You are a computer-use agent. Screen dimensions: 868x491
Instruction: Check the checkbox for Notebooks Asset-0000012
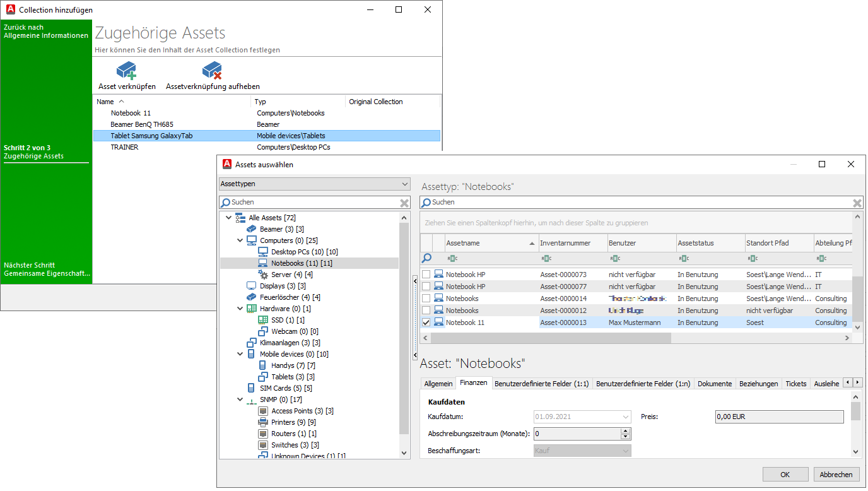(x=426, y=310)
